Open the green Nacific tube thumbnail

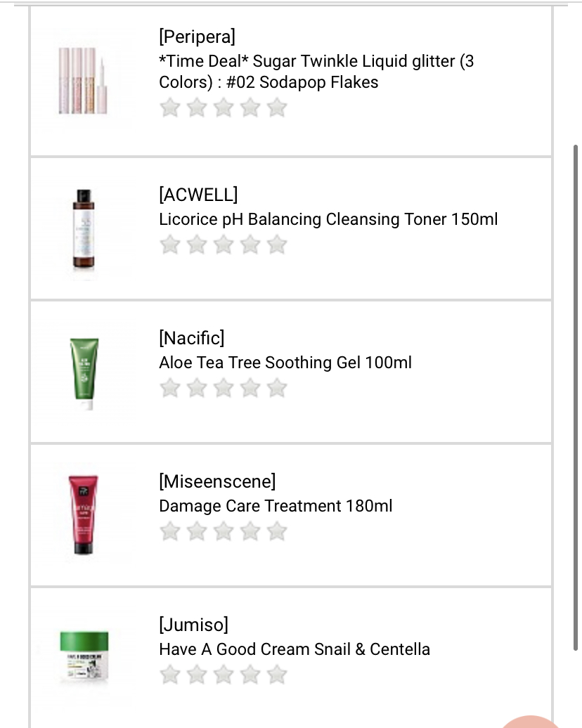[84, 372]
